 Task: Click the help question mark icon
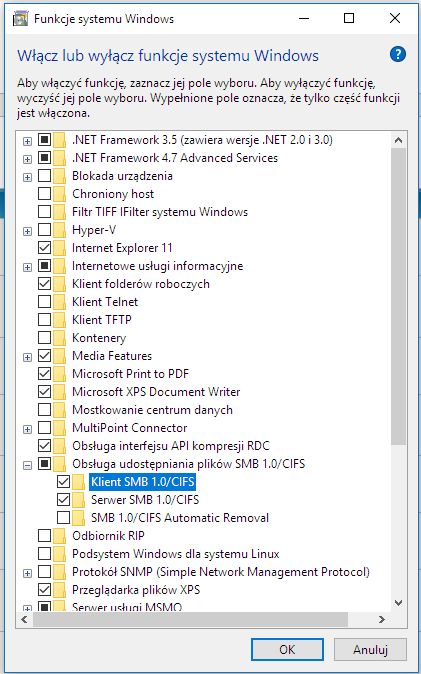click(398, 55)
